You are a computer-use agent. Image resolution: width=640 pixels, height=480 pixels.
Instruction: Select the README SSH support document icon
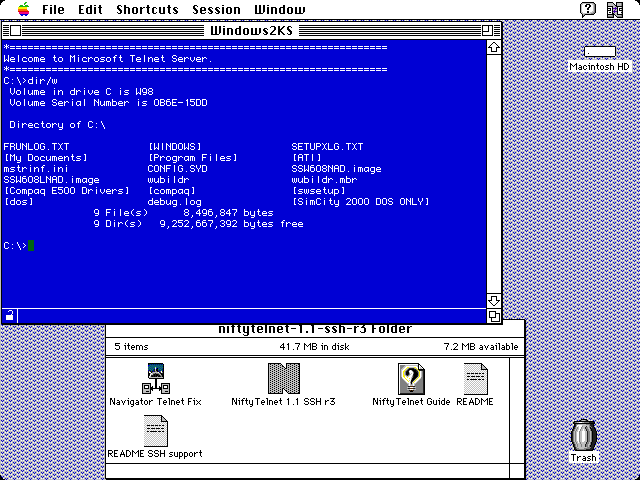click(x=156, y=431)
